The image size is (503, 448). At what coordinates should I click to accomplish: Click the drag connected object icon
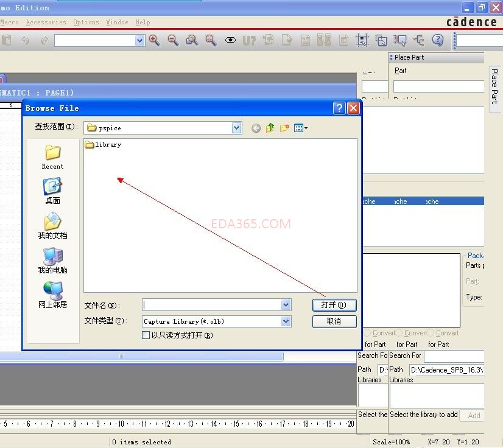(399, 40)
